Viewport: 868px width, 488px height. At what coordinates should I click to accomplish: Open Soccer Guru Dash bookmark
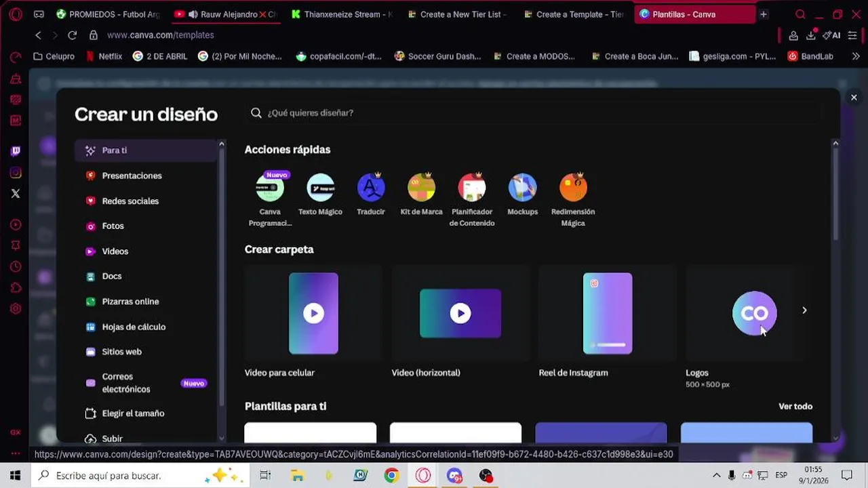(437, 56)
